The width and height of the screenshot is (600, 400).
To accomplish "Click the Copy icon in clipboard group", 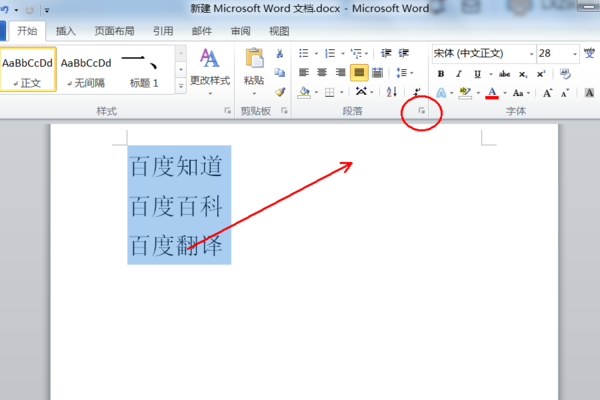I will pyautogui.click(x=280, y=72).
